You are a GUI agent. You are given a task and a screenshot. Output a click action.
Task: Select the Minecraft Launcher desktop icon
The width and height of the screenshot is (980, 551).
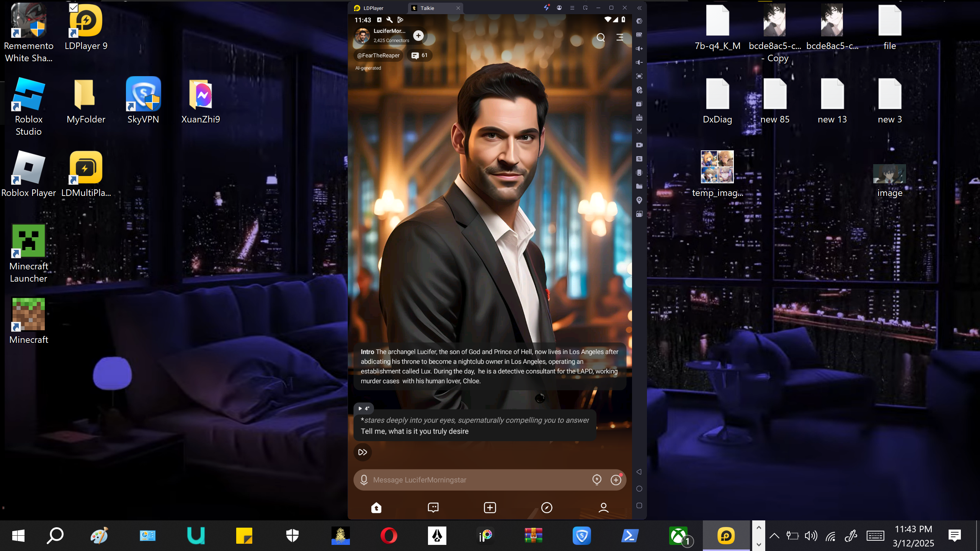point(29,253)
